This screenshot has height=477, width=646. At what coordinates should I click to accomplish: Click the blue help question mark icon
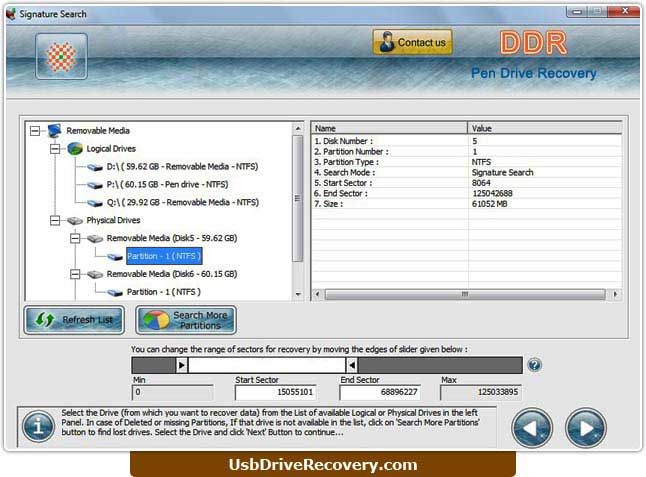click(x=534, y=365)
